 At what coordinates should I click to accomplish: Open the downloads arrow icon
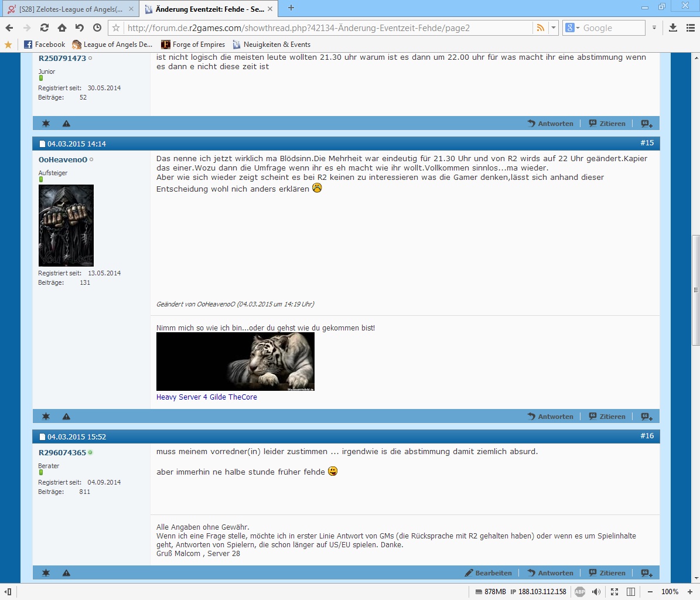(x=673, y=28)
